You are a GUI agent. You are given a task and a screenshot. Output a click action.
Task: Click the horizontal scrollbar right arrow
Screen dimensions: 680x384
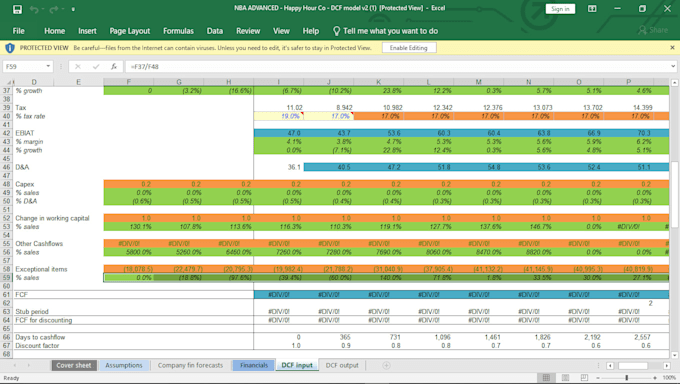[x=667, y=366]
